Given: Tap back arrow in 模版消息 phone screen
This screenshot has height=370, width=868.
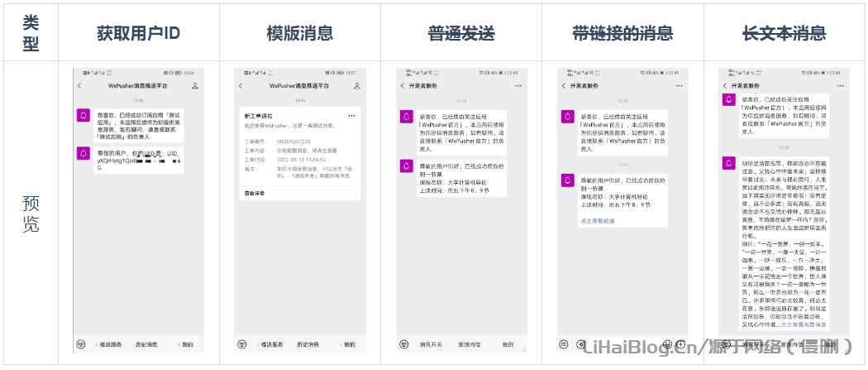Looking at the screenshot, I should [241, 86].
